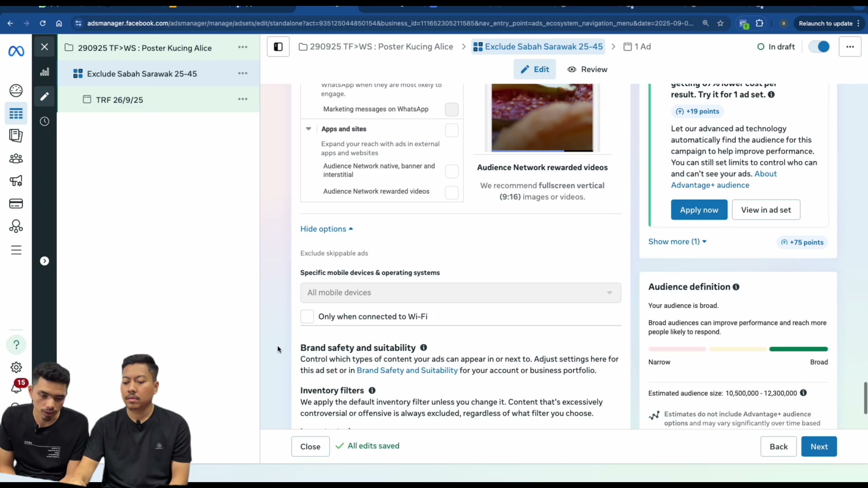Collapse the Apps and sites section arrow
The width and height of the screenshot is (868, 488).
pyautogui.click(x=308, y=129)
